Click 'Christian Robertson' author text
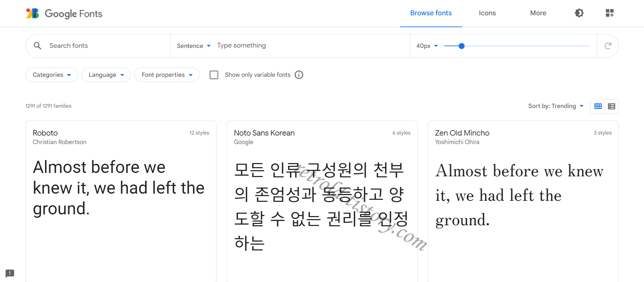The width and height of the screenshot is (644, 282). click(x=59, y=142)
